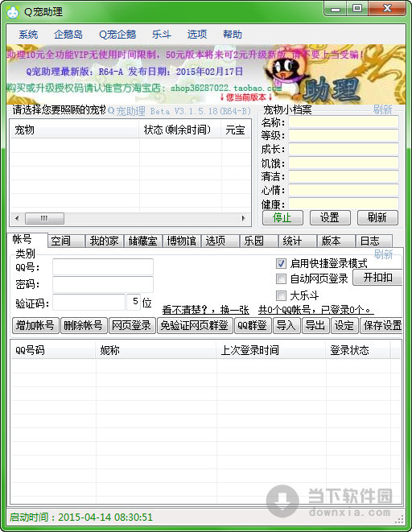Click the 刷新 button beside 设置
412x532 pixels.
(x=377, y=217)
